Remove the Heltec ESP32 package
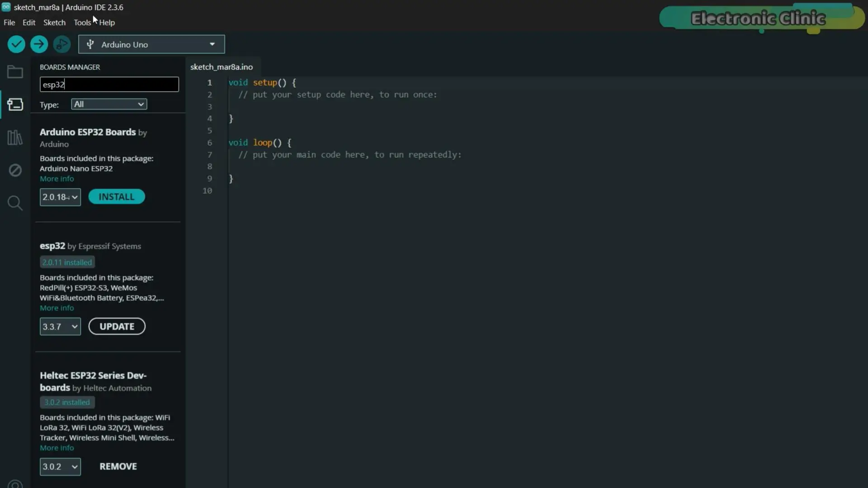 (x=118, y=466)
